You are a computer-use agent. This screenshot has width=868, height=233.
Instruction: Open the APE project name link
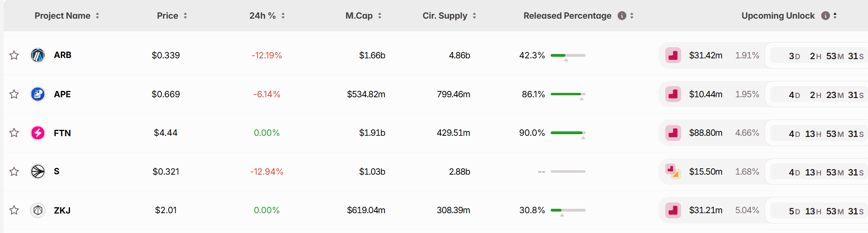coord(62,94)
